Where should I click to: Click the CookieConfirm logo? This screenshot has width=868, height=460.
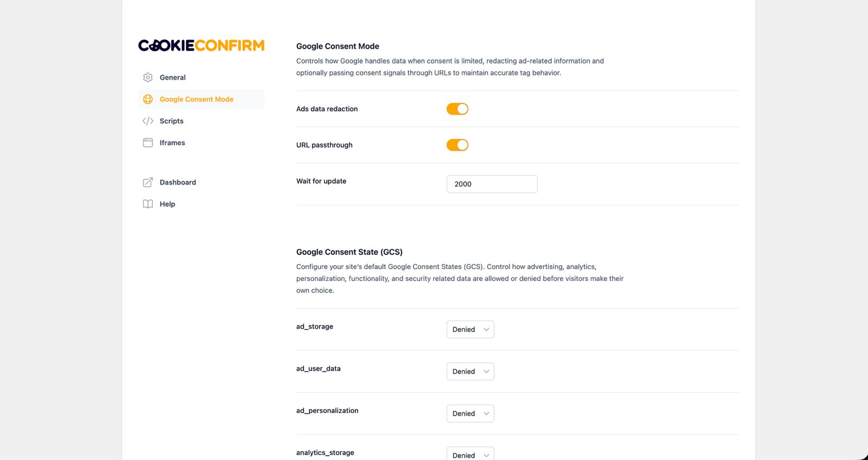pos(201,46)
